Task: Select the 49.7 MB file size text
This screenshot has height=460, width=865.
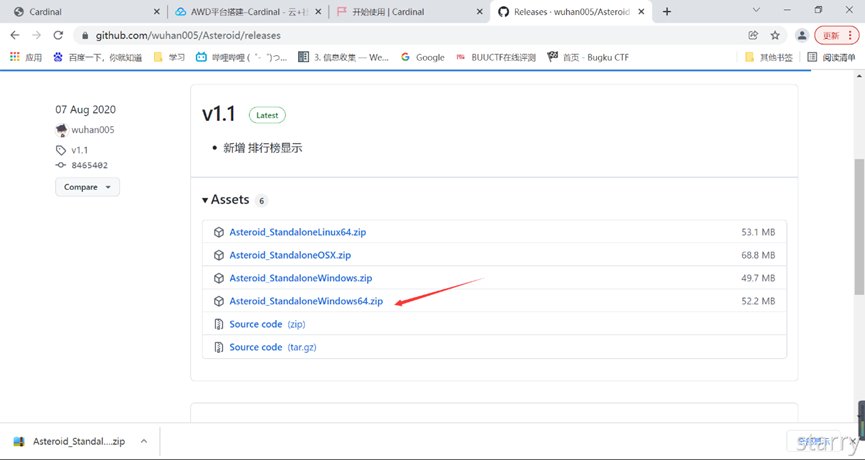Action: [758, 278]
